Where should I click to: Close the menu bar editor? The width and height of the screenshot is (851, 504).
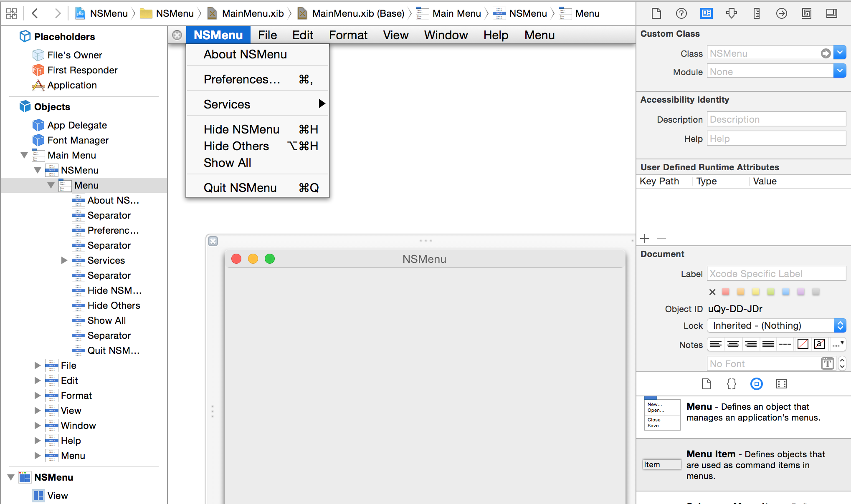point(177,35)
